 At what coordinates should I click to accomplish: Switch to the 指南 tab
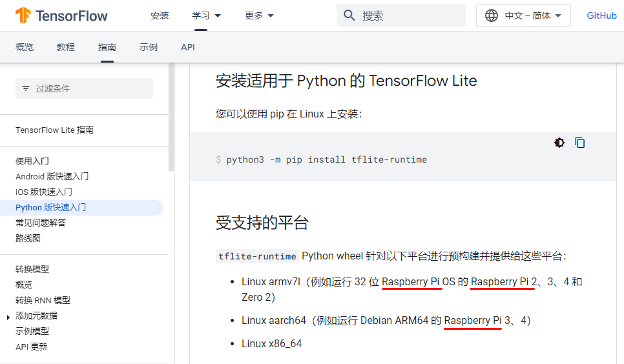point(107,47)
